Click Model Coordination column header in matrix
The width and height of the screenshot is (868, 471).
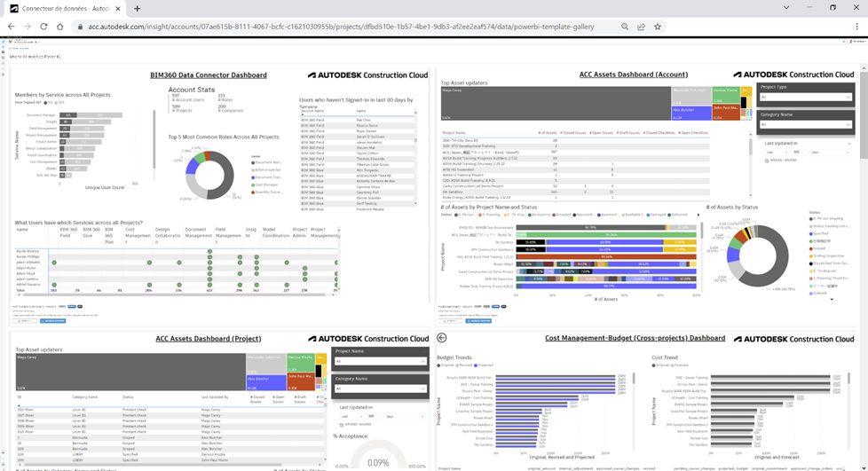[276, 232]
